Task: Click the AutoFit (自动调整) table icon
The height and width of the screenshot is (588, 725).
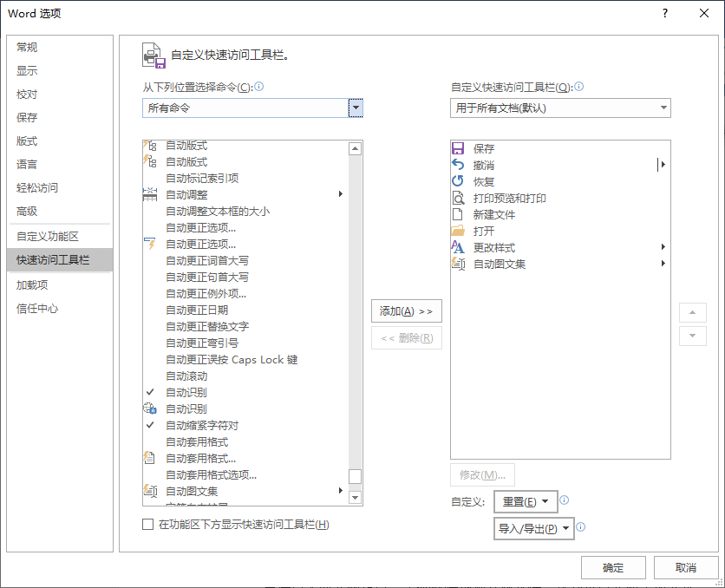Action: click(x=150, y=194)
